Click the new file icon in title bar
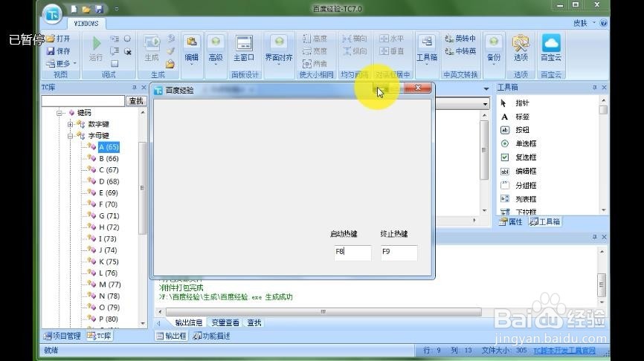Image resolution: width=644 pixels, height=361 pixels. [x=74, y=9]
